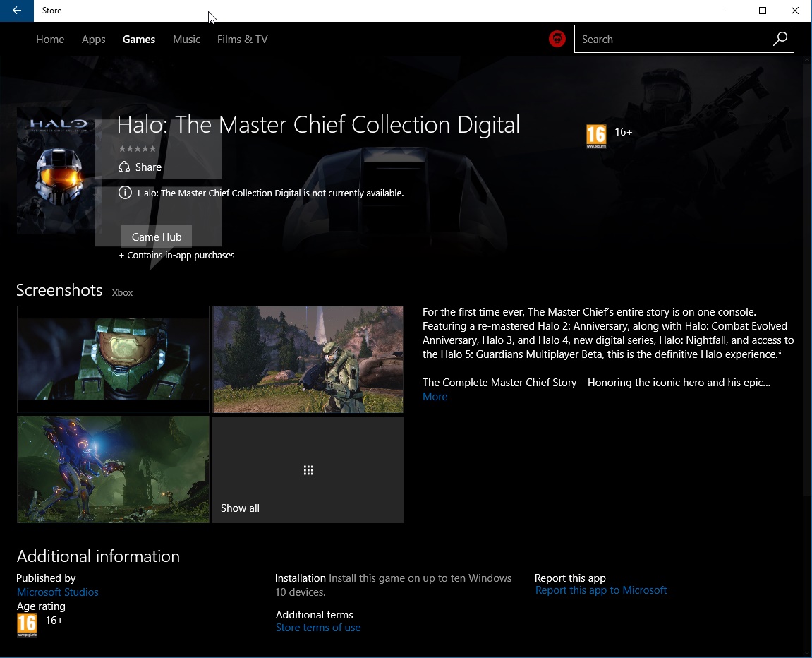
Task: Click the magnifying glass search icon
Action: pyautogui.click(x=780, y=39)
